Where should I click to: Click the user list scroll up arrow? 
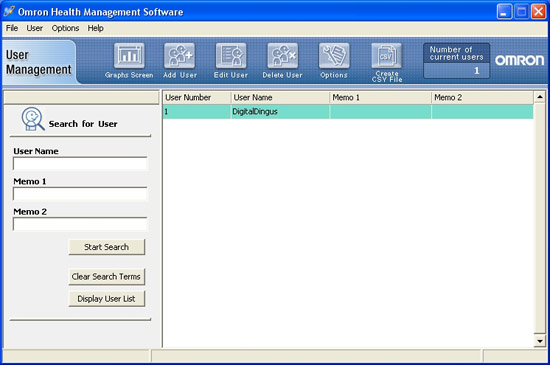click(x=540, y=97)
